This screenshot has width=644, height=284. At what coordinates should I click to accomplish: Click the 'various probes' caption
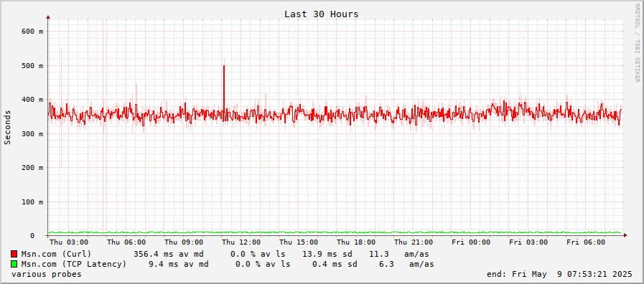point(47,274)
